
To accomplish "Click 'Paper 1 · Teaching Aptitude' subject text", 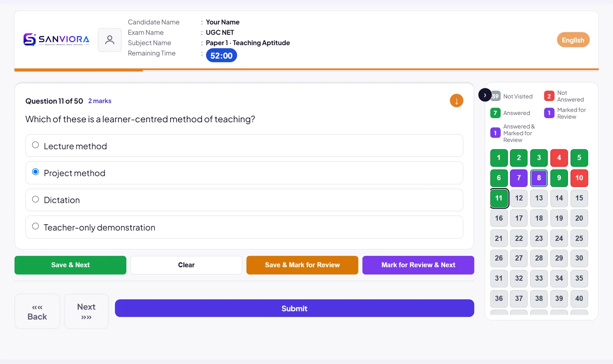I will pos(248,43).
